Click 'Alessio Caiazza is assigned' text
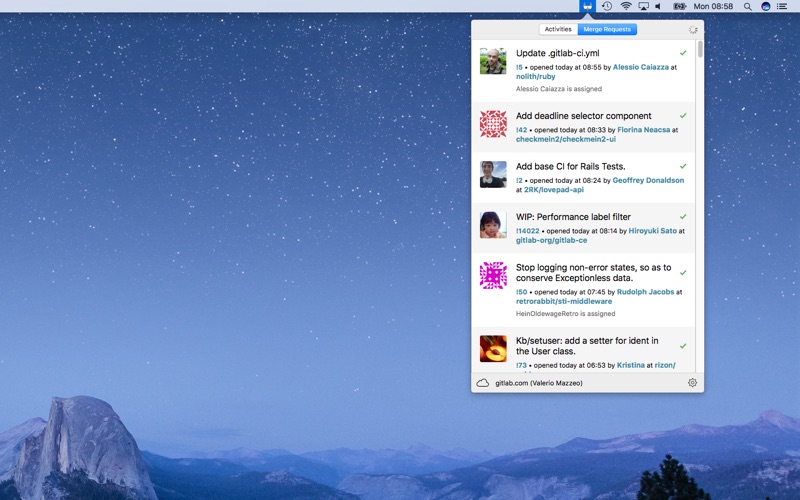 pos(559,89)
